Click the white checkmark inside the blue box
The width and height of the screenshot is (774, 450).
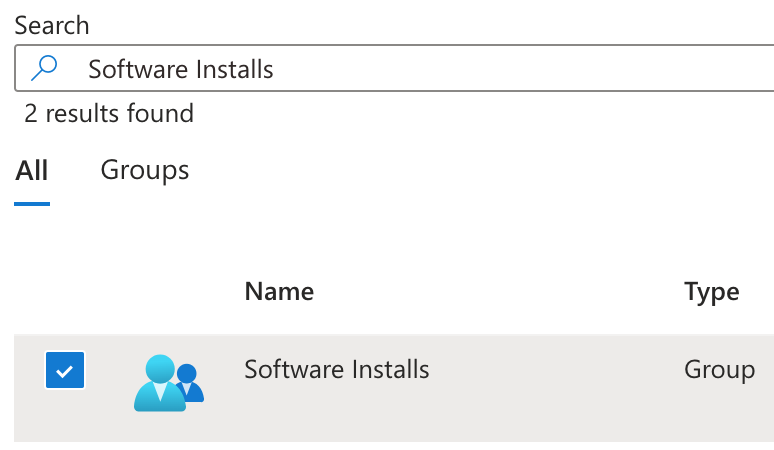[65, 372]
